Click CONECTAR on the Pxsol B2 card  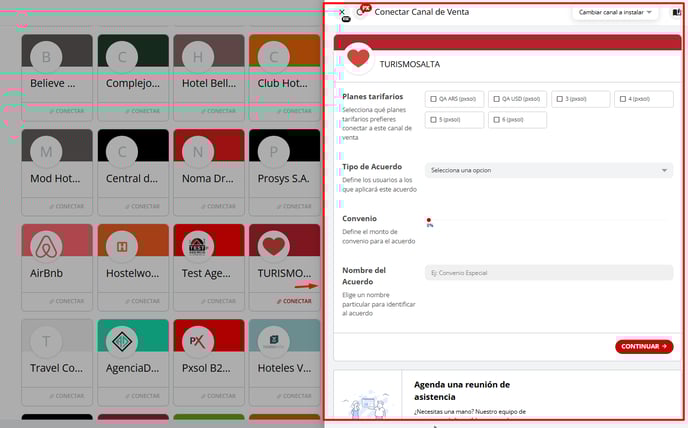pos(219,396)
